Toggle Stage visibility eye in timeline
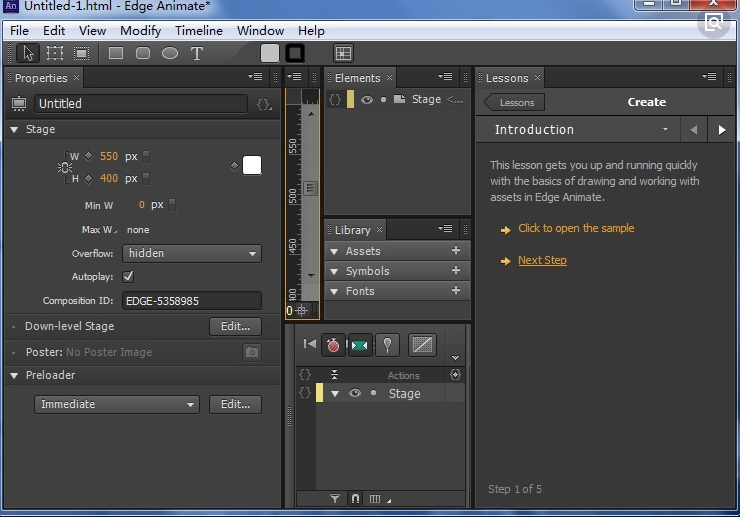This screenshot has width=740, height=517. 355,393
